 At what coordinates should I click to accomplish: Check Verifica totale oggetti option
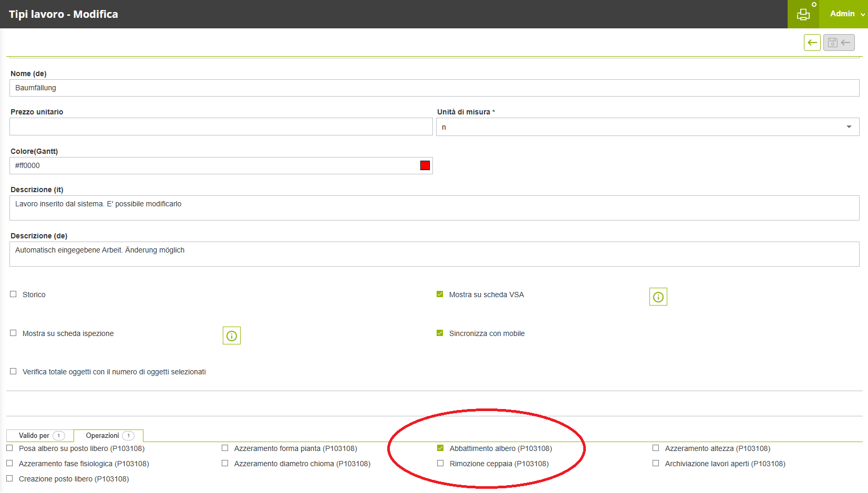13,372
